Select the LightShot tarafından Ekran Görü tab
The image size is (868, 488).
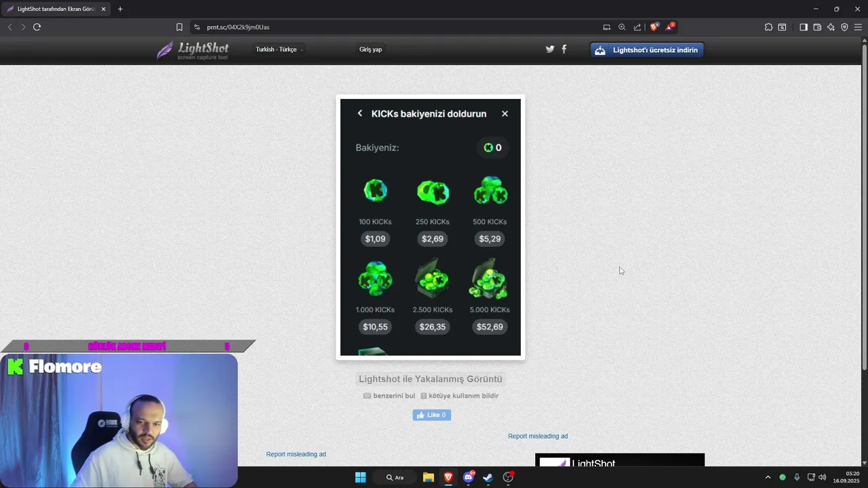[x=56, y=9]
